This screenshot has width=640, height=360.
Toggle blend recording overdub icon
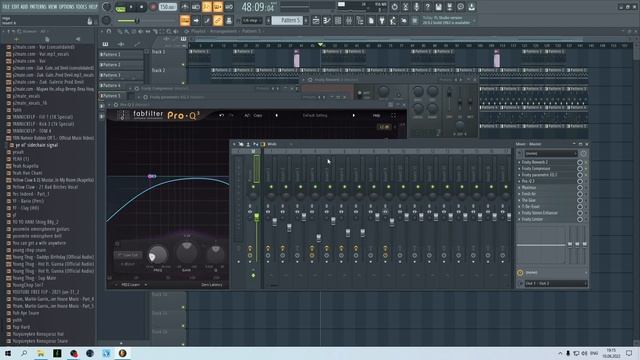pyautogui.click(x=218, y=7)
